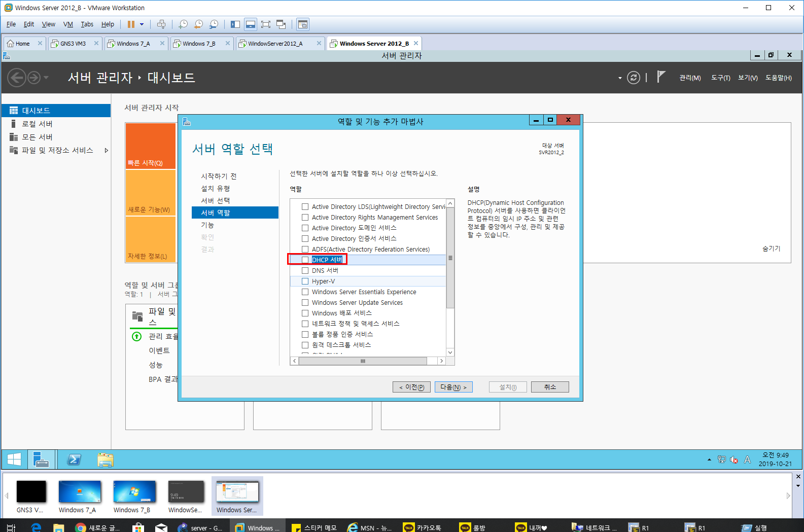Open the power options dropdown arrow
Image resolution: width=804 pixels, height=532 pixels.
point(142,24)
